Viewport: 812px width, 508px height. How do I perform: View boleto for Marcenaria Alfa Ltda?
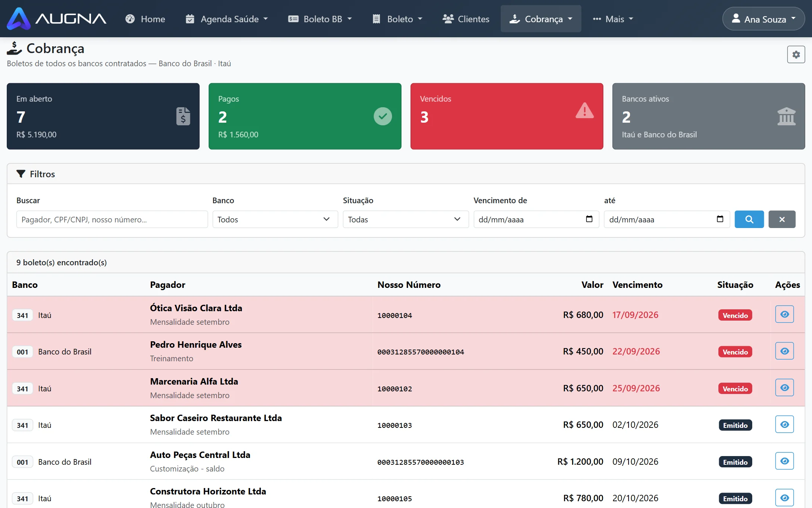[x=784, y=388]
